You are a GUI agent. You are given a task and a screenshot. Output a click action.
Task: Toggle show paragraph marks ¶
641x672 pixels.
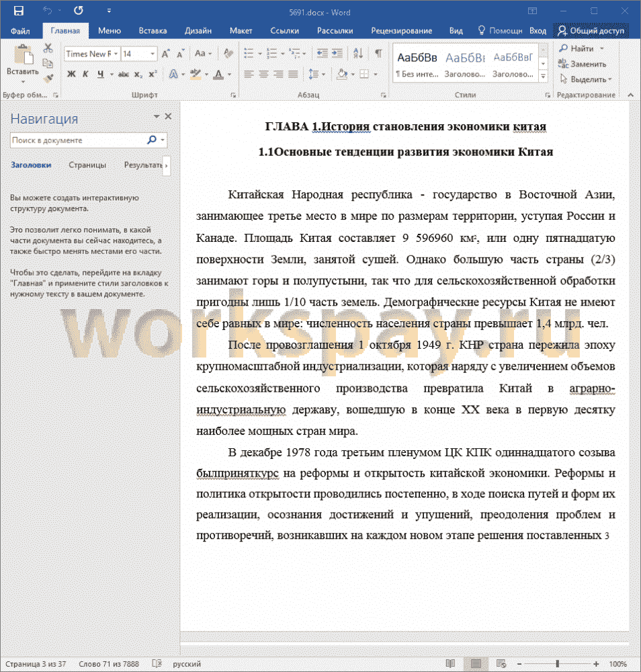coord(378,54)
